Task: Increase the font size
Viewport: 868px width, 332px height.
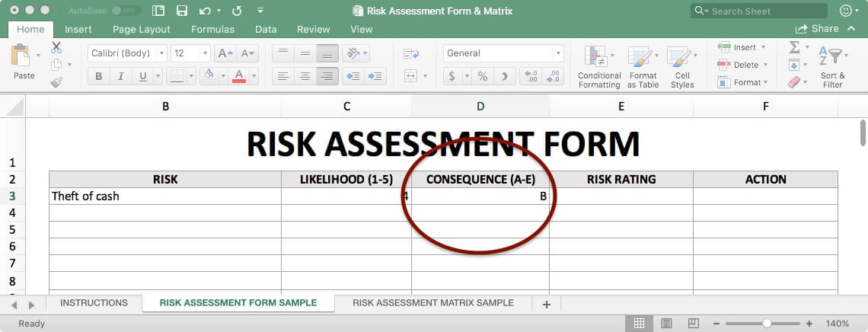Action: (225, 53)
